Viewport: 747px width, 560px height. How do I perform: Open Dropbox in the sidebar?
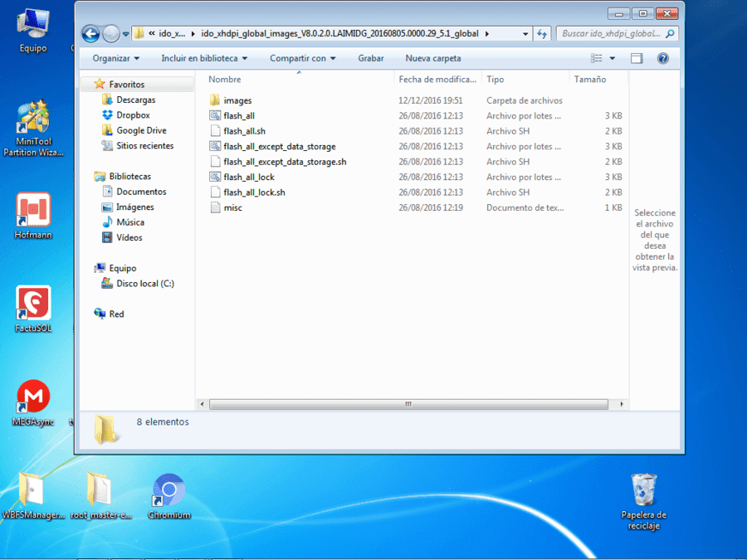pos(133,115)
